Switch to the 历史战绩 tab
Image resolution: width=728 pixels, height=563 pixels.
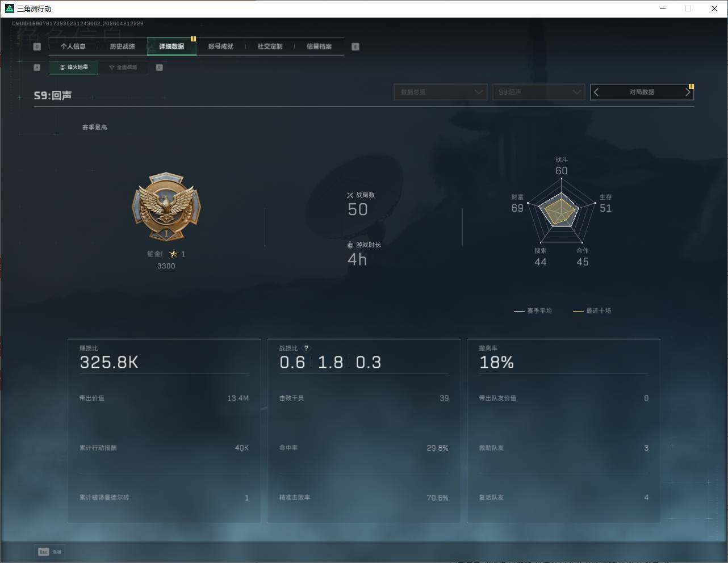(x=122, y=47)
